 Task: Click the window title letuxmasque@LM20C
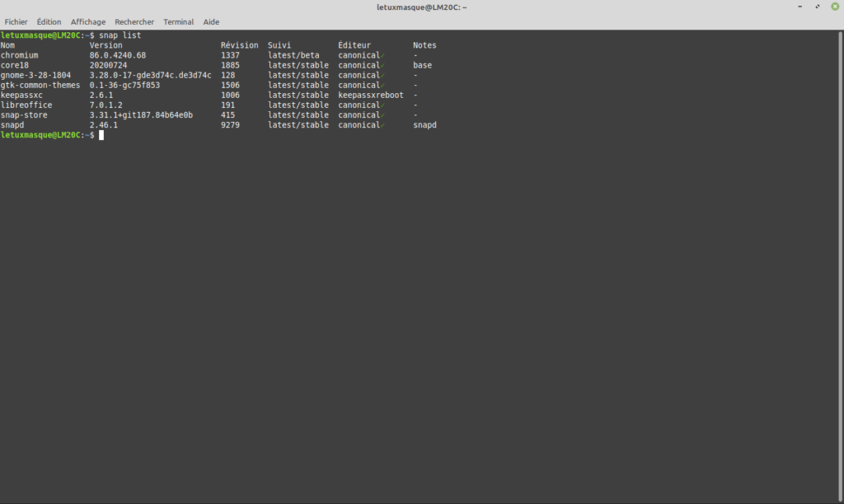pyautogui.click(x=422, y=7)
